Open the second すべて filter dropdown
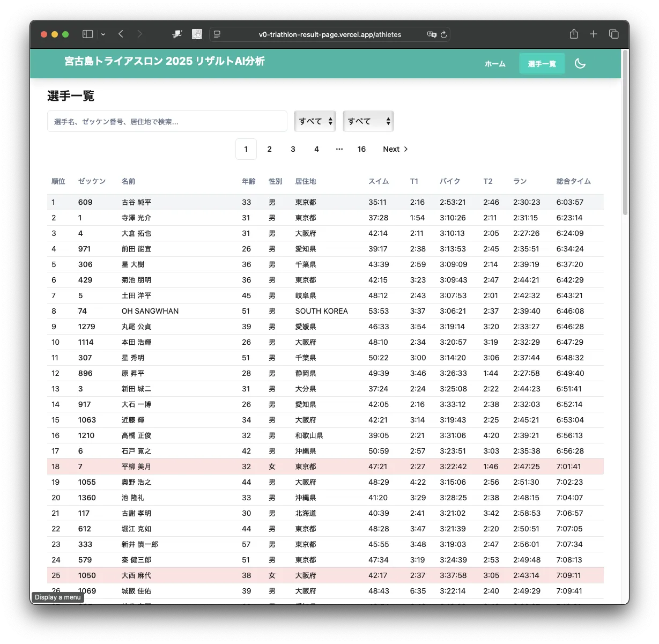 click(368, 121)
